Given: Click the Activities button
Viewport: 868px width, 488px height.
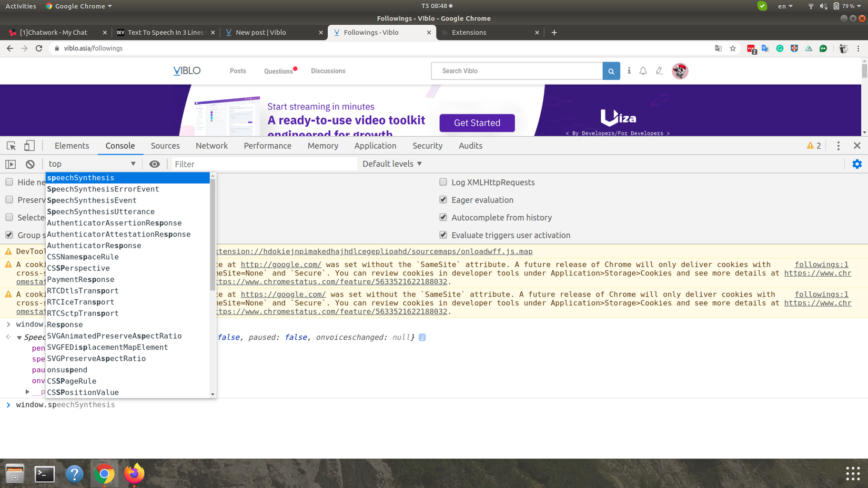Looking at the screenshot, I should 21,6.
